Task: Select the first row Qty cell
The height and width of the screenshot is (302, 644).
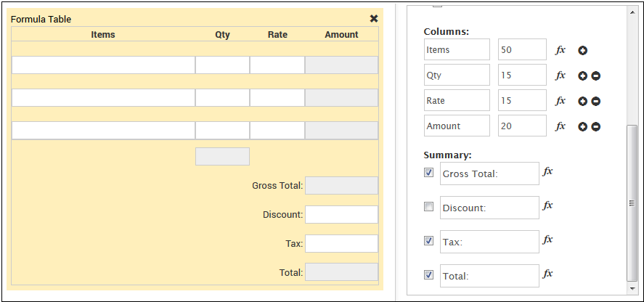Action: pos(222,65)
